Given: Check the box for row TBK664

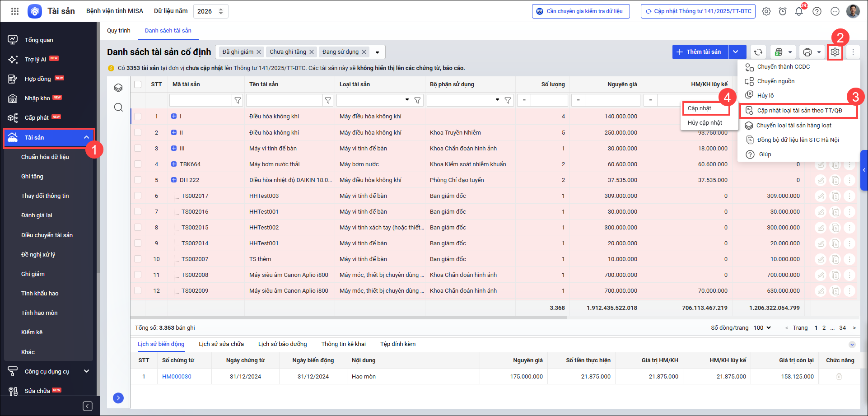Looking at the screenshot, I should tap(138, 164).
